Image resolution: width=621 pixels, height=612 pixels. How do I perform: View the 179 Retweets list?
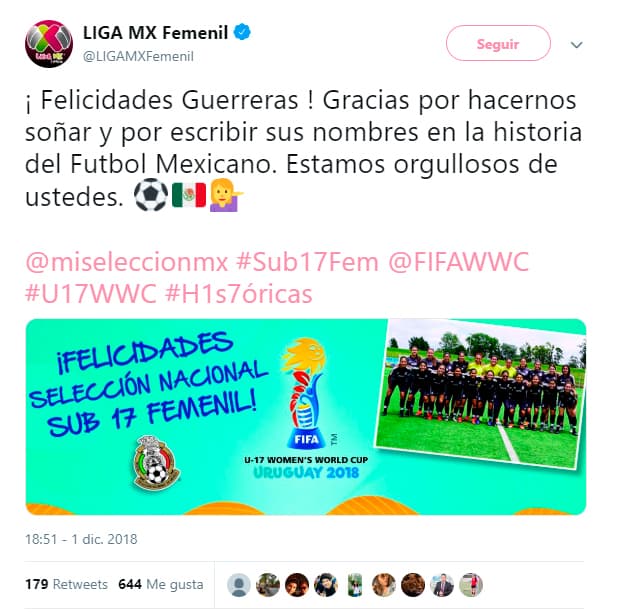pos(66,584)
